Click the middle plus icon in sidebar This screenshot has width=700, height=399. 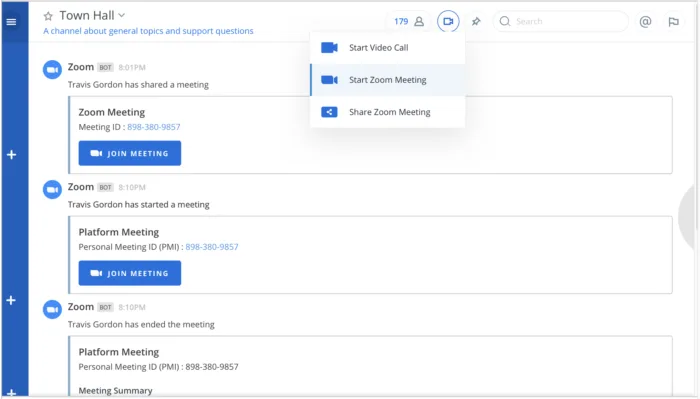pyautogui.click(x=12, y=300)
